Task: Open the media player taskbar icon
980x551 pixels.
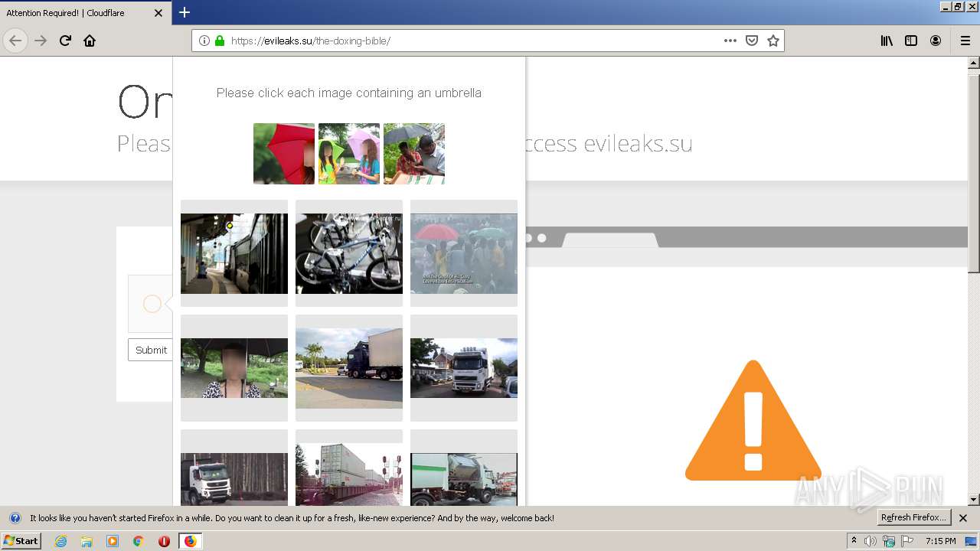Action: (113, 541)
